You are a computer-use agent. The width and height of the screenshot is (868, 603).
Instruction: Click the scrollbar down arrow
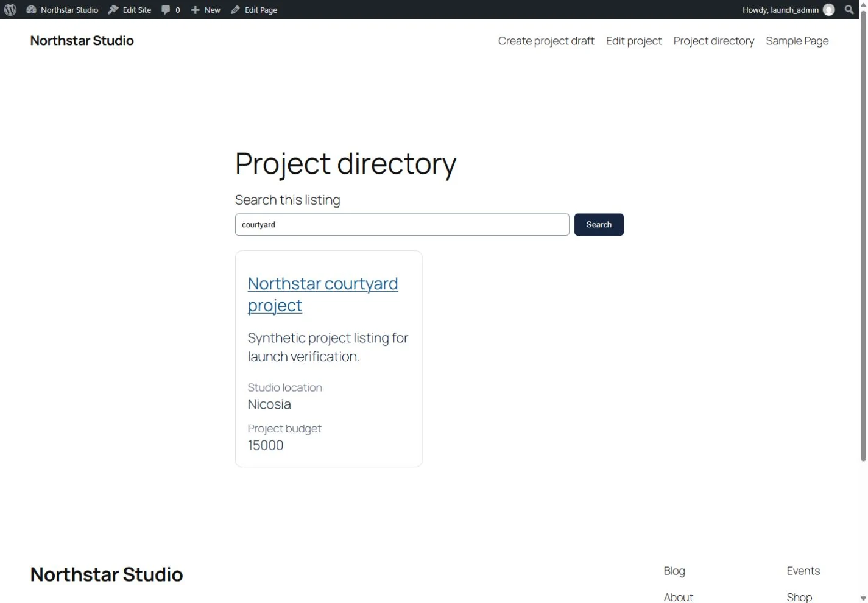coord(863,598)
